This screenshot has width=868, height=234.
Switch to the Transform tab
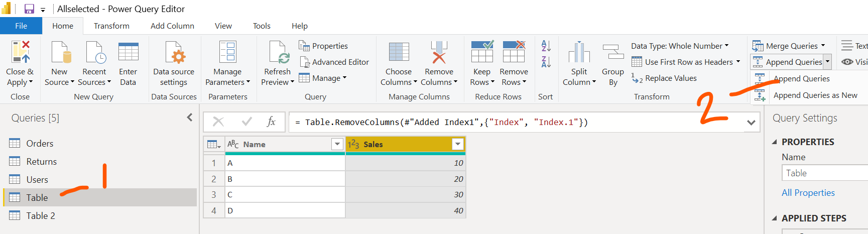pyautogui.click(x=111, y=26)
